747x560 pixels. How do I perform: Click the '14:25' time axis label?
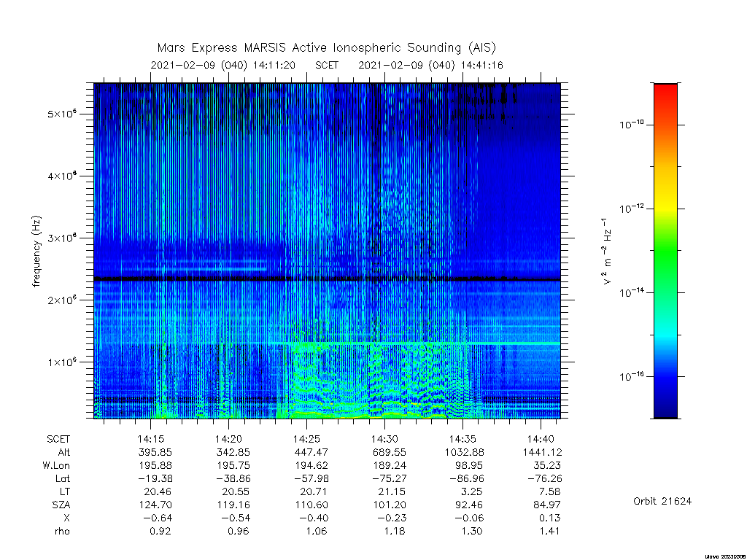pos(307,439)
